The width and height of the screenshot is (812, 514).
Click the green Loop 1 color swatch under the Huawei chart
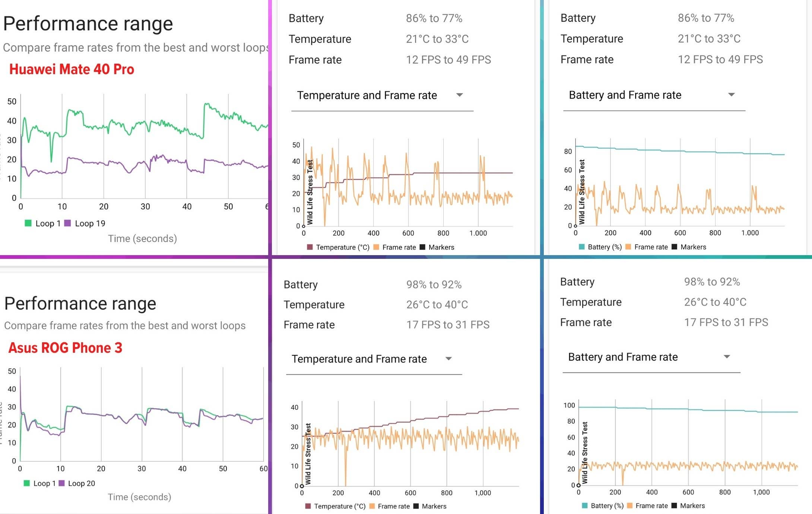28,223
